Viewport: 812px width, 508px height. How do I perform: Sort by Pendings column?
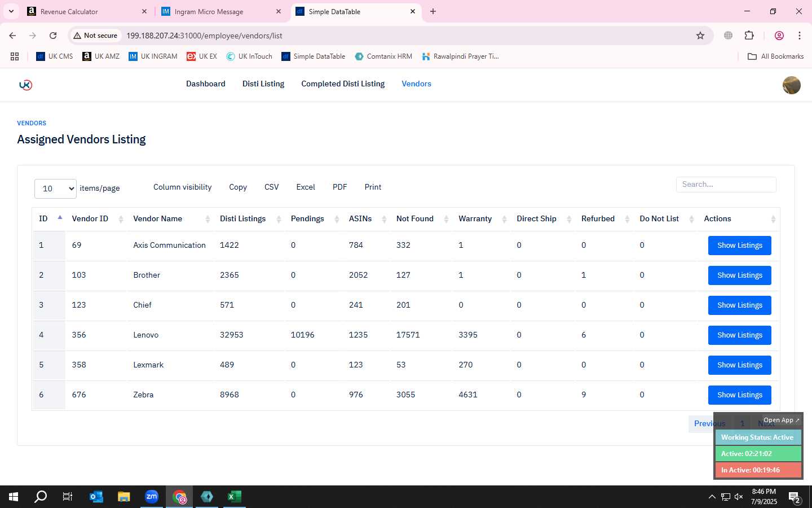pos(314,219)
